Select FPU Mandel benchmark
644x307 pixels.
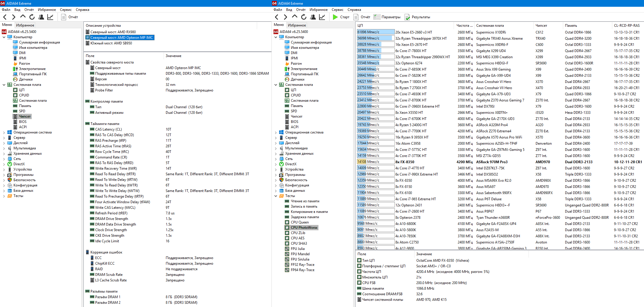300,254
